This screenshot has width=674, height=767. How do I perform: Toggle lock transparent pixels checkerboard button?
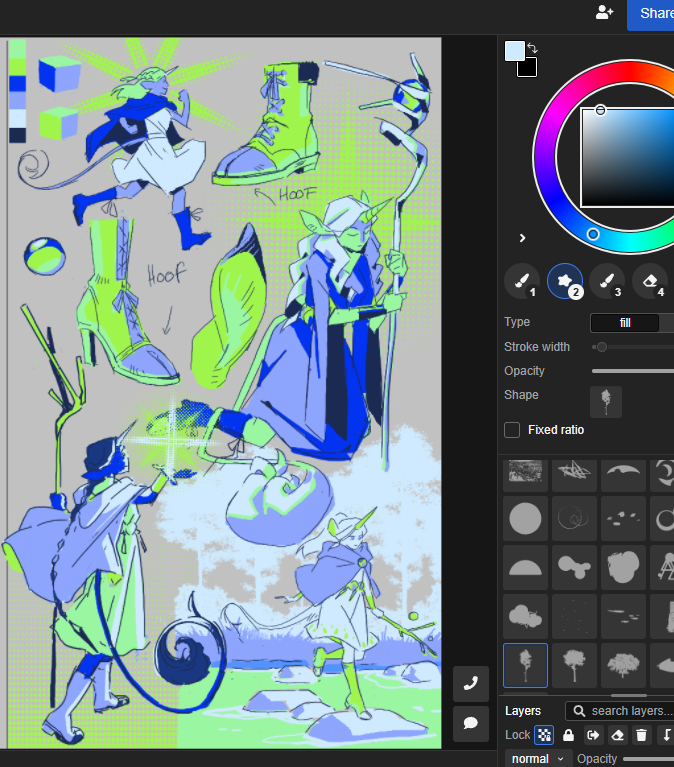[x=543, y=735]
